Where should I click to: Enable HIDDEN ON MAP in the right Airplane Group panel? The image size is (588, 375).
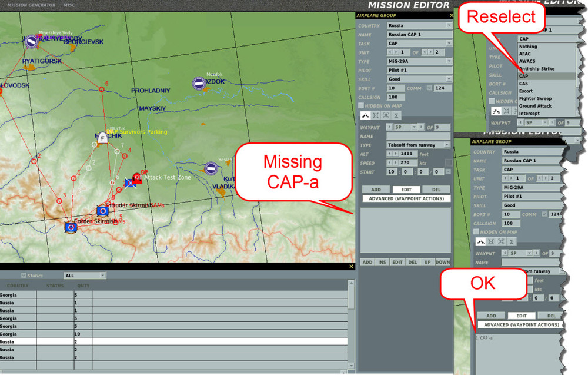tap(476, 232)
